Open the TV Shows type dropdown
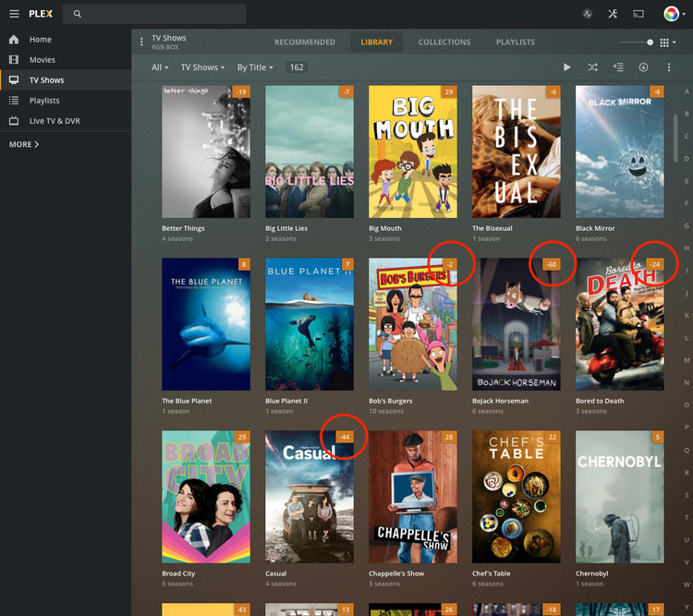The height and width of the screenshot is (616, 693). pyautogui.click(x=202, y=67)
